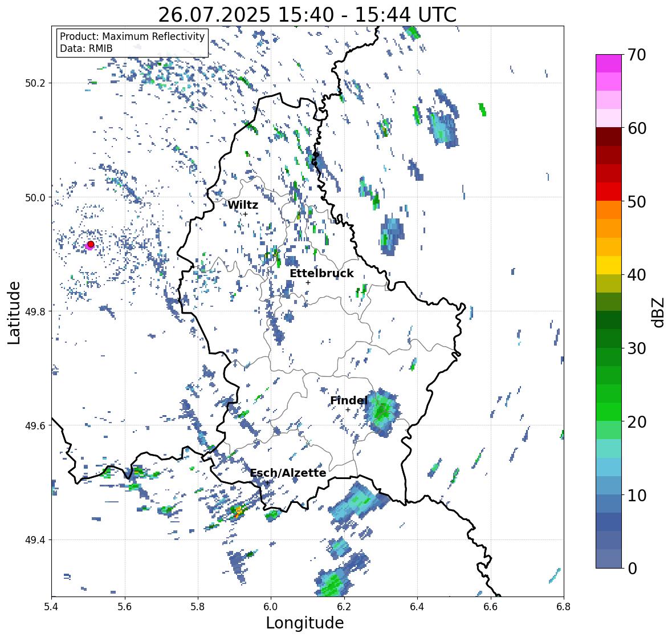Click the 6.0 longitude tick label

coord(271,607)
